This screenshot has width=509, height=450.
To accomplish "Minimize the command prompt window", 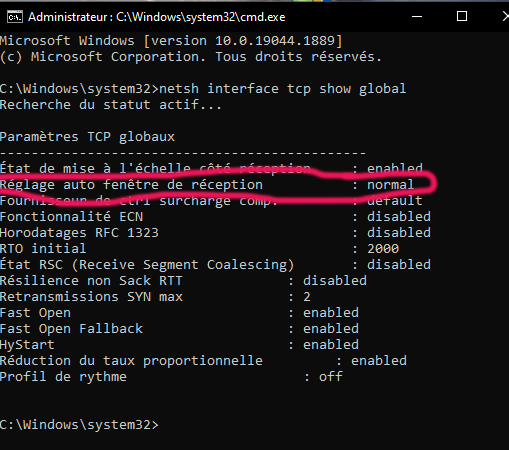I will pos(417,16).
